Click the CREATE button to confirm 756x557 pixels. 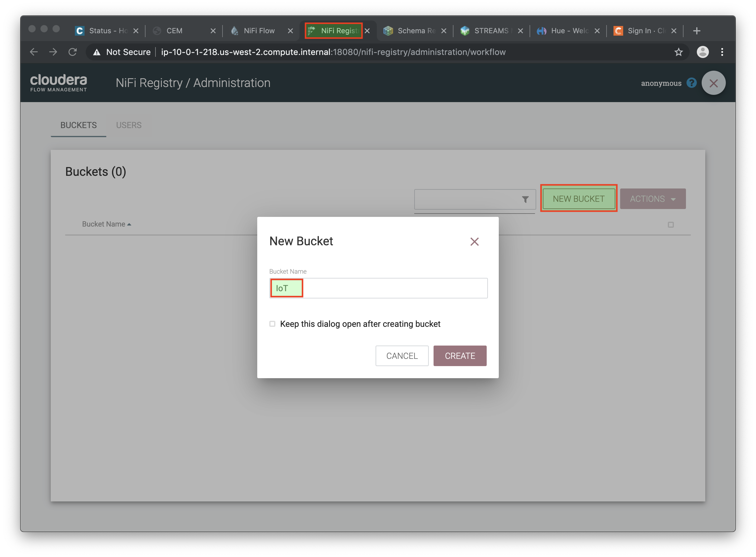click(460, 356)
